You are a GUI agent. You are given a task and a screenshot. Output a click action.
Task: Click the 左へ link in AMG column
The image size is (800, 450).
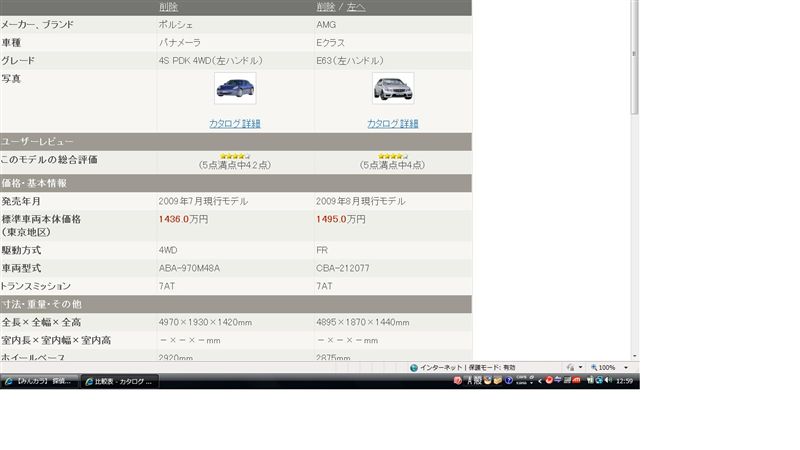click(356, 7)
